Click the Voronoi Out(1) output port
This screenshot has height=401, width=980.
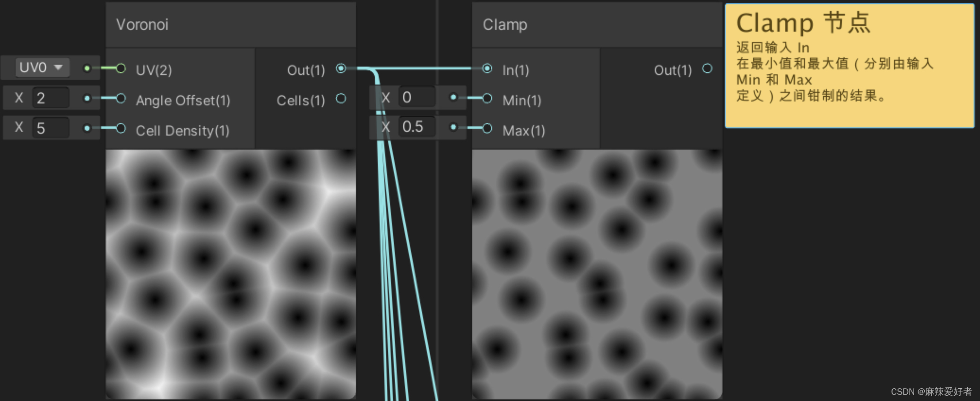coord(341,68)
